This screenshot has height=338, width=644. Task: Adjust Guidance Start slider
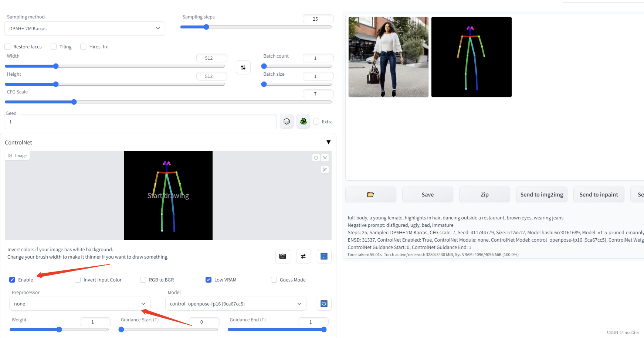tap(168, 330)
